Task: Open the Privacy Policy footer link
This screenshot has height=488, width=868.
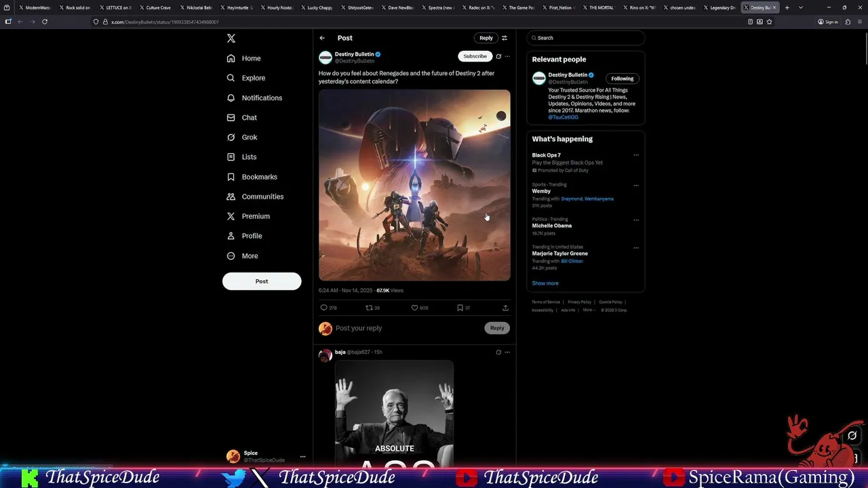Action: click(x=579, y=302)
